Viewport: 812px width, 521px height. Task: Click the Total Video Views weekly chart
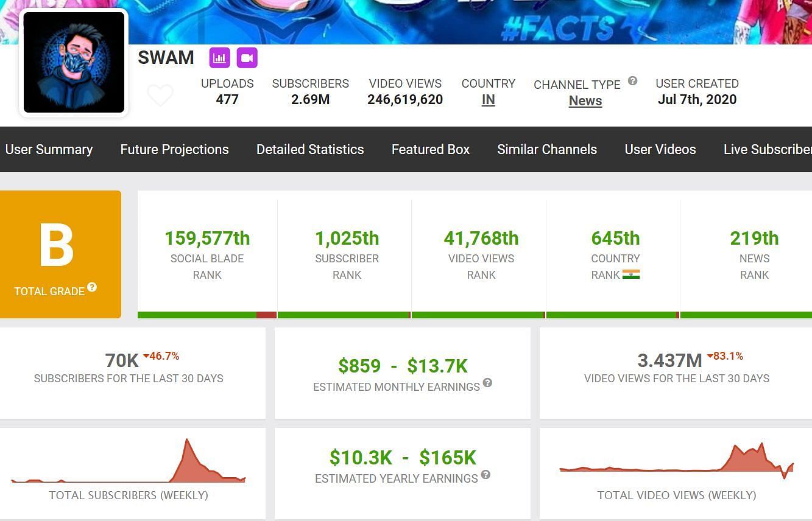point(677,461)
